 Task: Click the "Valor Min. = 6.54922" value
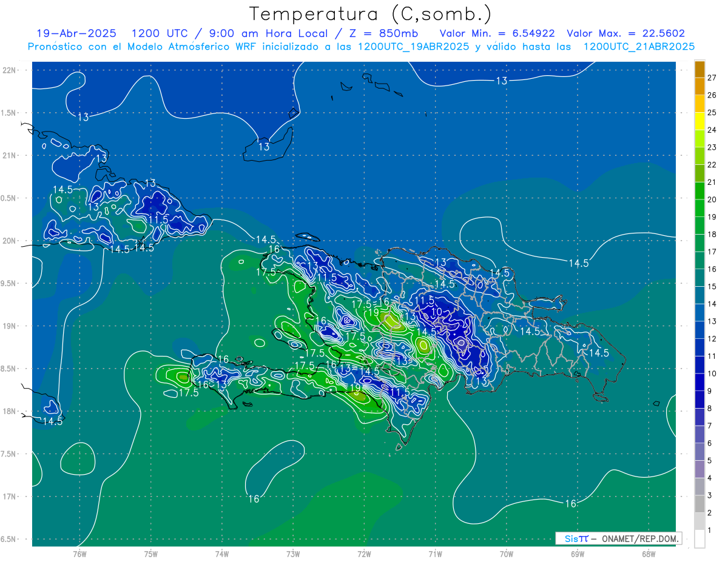[497, 33]
